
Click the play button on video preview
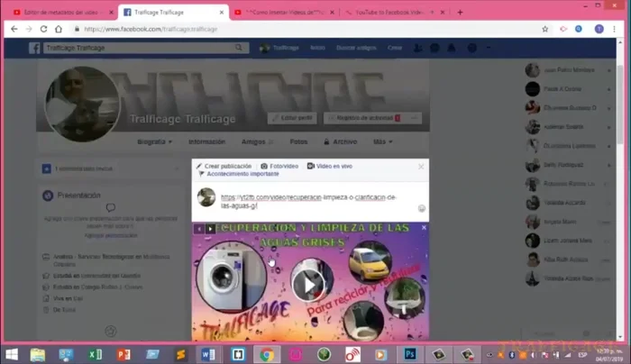point(310,285)
